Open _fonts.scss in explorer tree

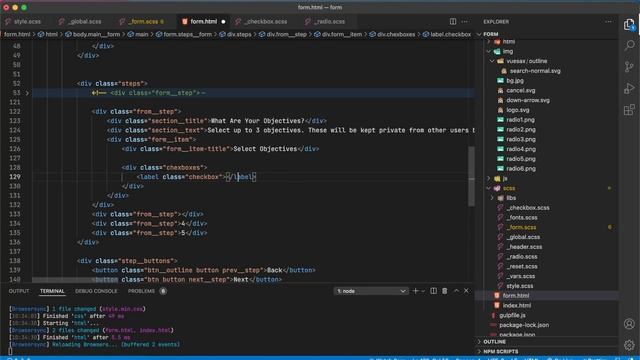click(522, 218)
